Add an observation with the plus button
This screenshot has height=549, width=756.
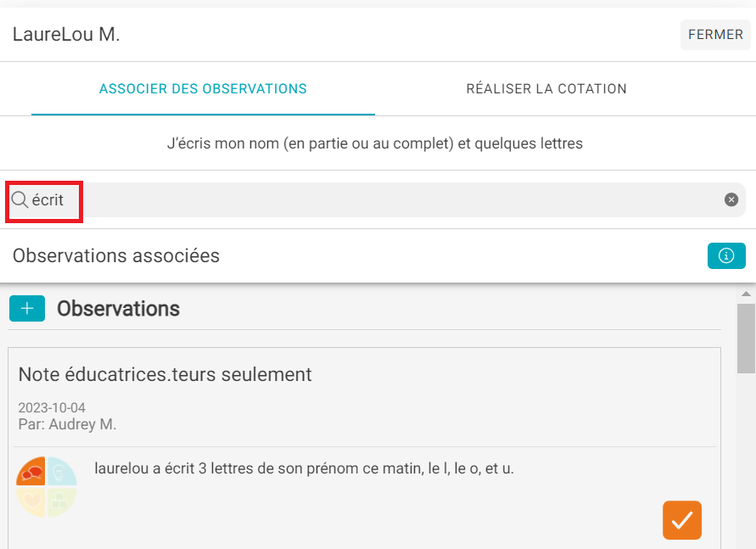27,309
